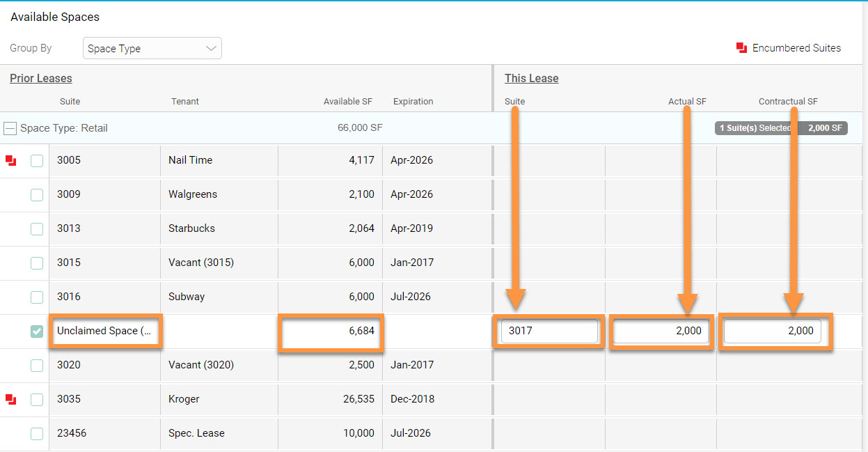Check the box for suite 3005
The width and height of the screenshot is (868, 452).
[37, 161]
